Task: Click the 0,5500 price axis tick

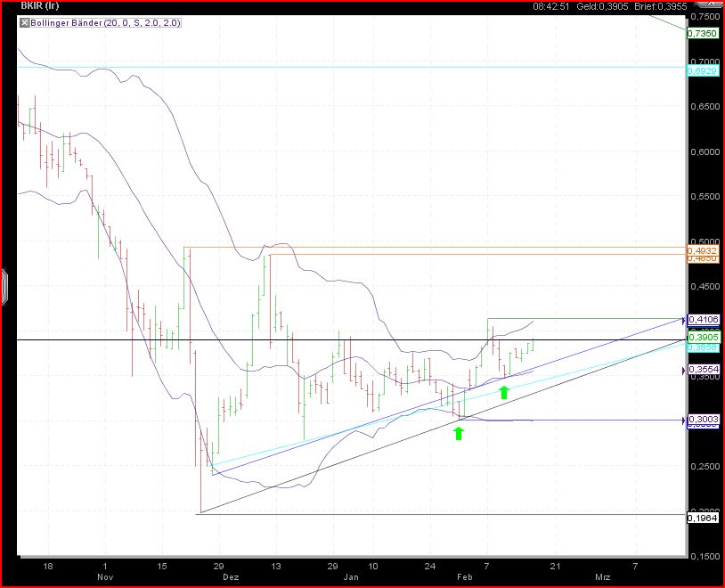Action: [705, 197]
